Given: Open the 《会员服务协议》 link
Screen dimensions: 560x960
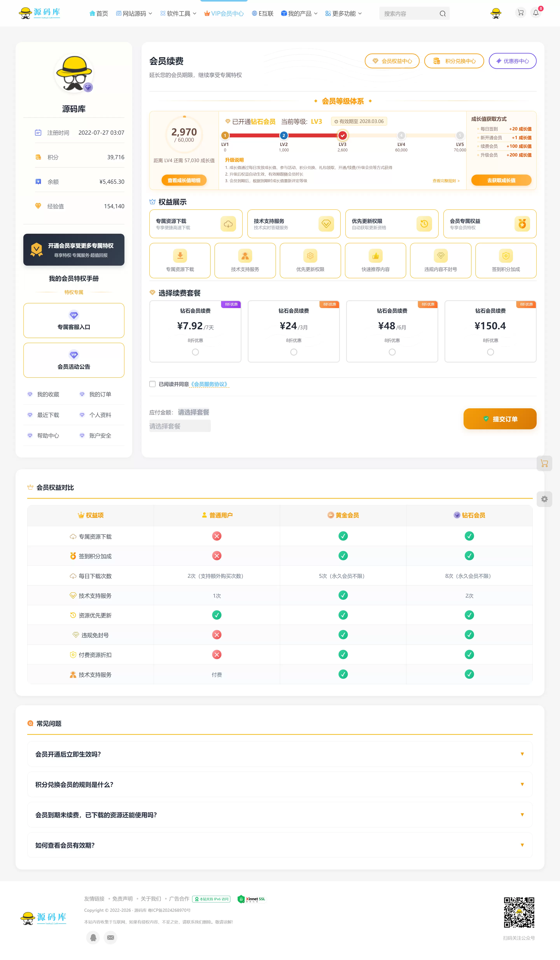Looking at the screenshot, I should point(209,384).
